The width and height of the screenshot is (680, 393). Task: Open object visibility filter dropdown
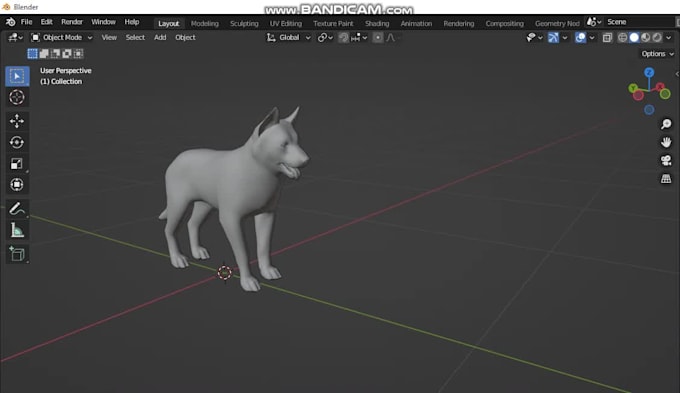pos(534,38)
